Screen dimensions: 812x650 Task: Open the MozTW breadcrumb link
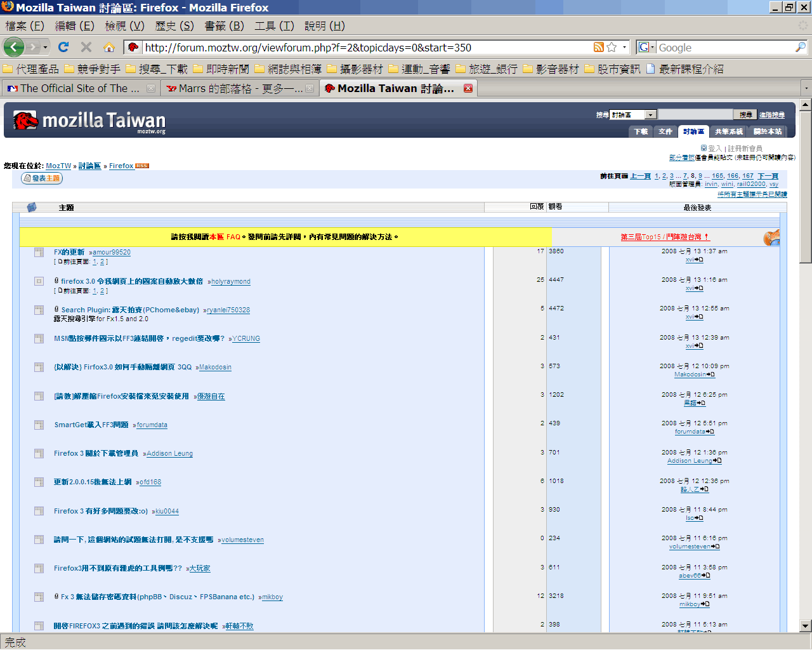click(58, 166)
